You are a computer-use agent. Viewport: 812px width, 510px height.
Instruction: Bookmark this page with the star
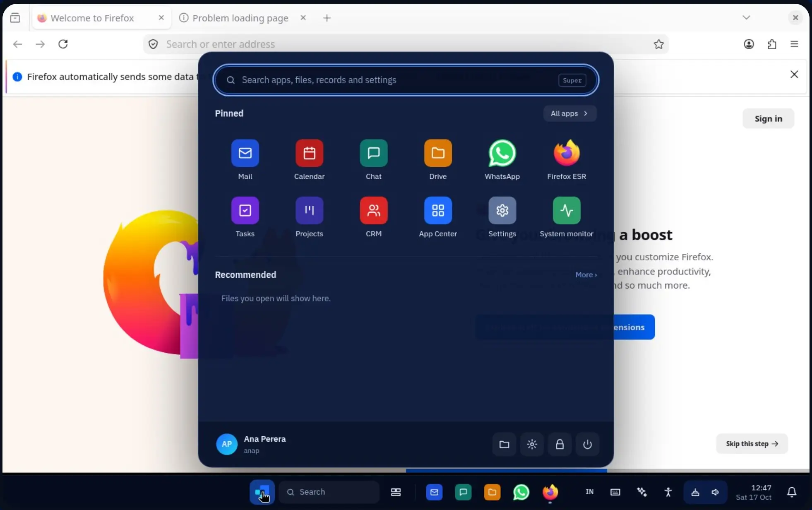point(658,44)
